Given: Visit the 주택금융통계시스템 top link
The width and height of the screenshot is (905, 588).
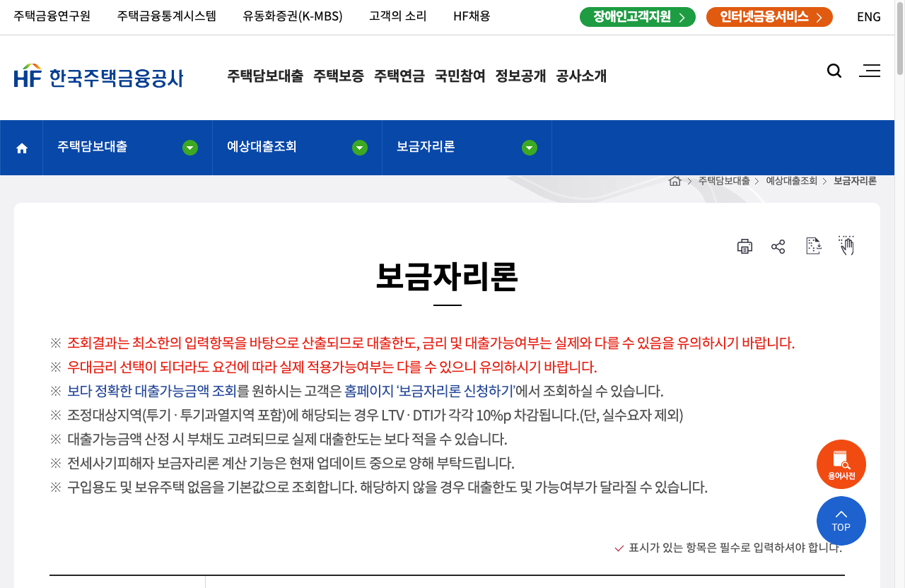Looking at the screenshot, I should pyautogui.click(x=167, y=16).
